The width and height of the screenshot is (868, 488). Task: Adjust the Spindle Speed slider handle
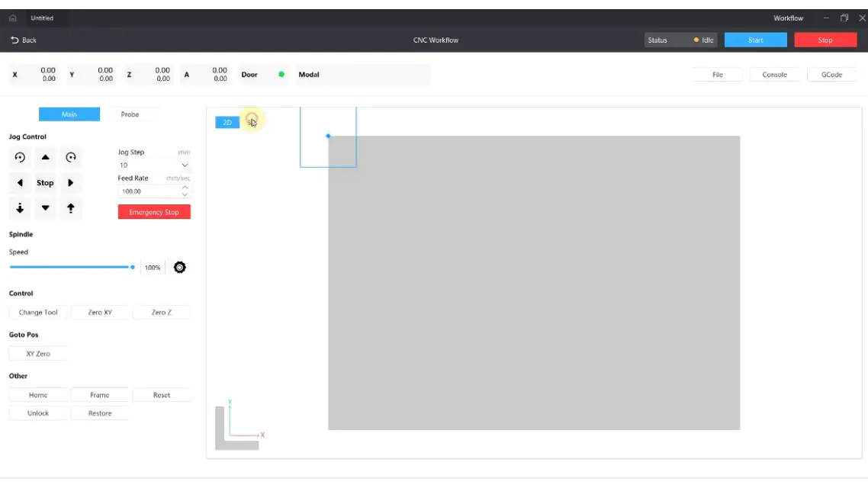tap(133, 267)
